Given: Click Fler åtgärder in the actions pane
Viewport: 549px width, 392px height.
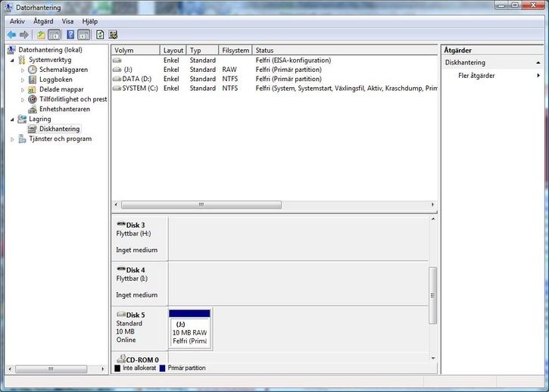Looking at the screenshot, I should click(x=476, y=75).
